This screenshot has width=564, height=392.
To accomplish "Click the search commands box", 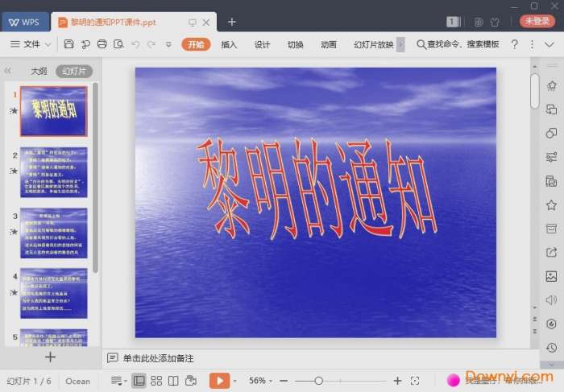I will tap(458, 44).
